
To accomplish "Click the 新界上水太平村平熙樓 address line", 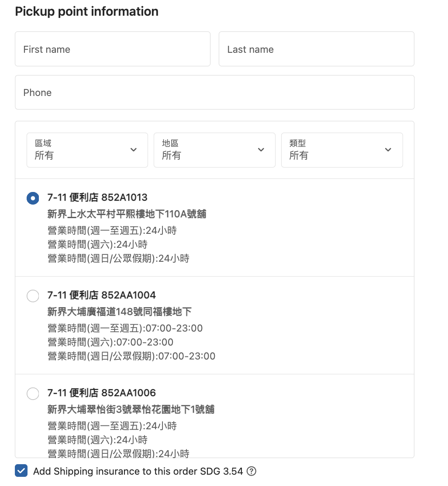I will pyautogui.click(x=127, y=214).
